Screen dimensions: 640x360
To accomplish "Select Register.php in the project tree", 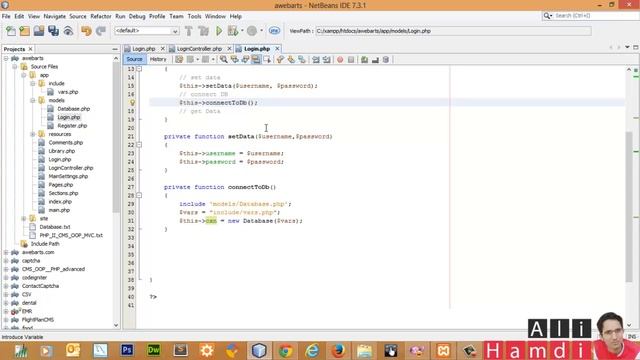I will 72,126.
